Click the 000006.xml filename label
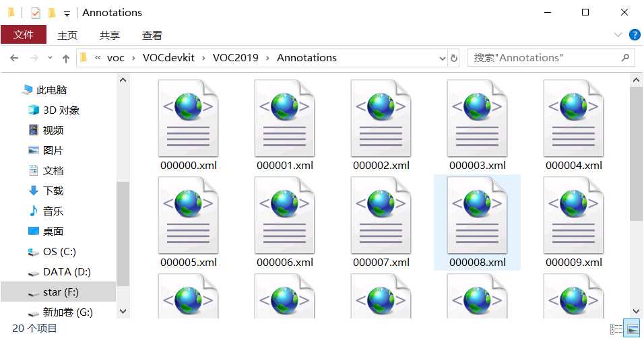Image resolution: width=644 pixels, height=338 pixels. point(285,263)
